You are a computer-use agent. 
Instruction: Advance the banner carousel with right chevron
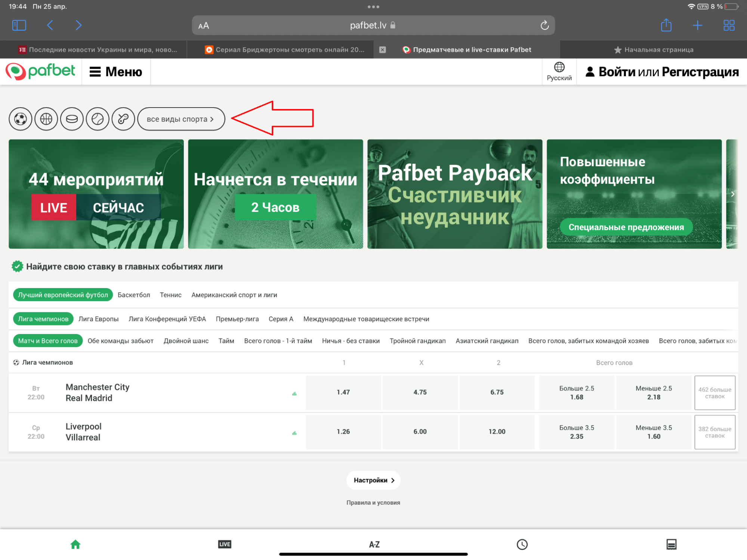point(733,194)
